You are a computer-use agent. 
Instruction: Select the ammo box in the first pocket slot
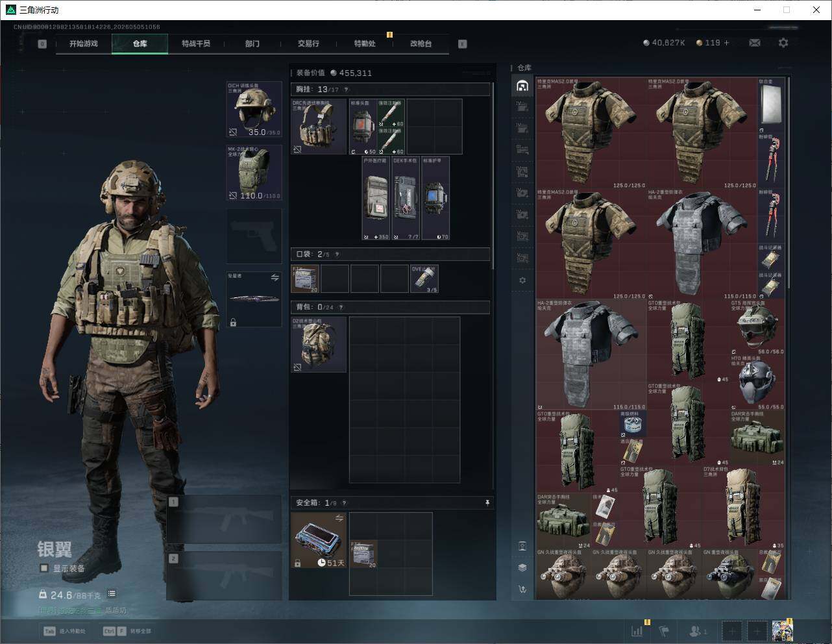click(305, 279)
